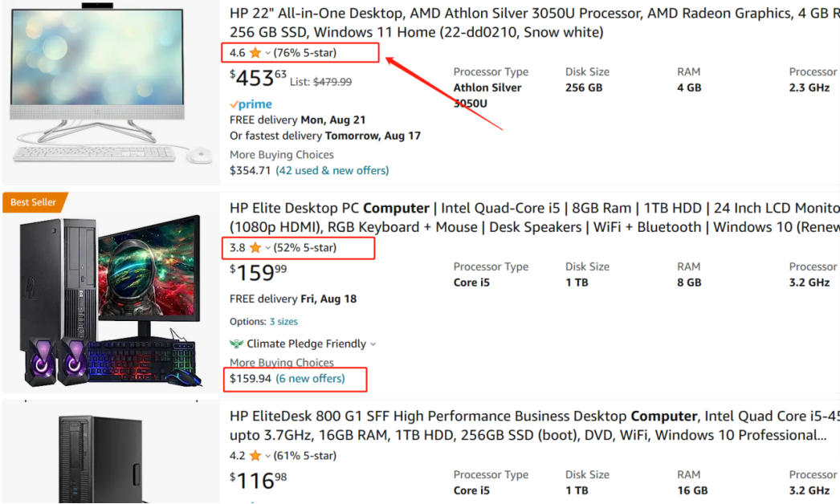Expand Climate Pledge Friendly details chevron
Screen dimensions: 840x504
pos(373,343)
